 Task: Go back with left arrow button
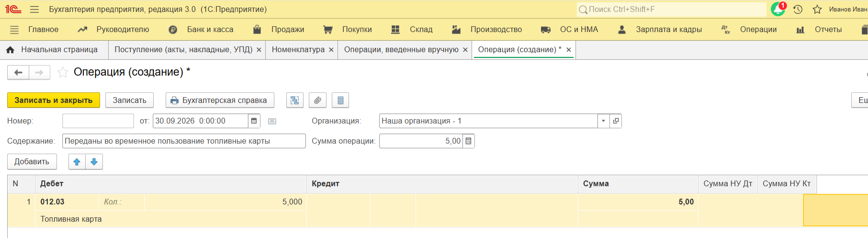[18, 72]
